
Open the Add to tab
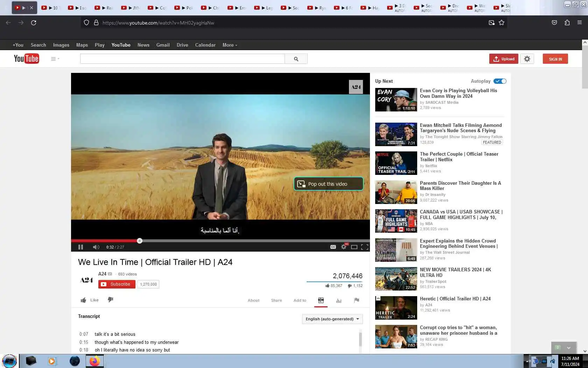[x=300, y=300]
